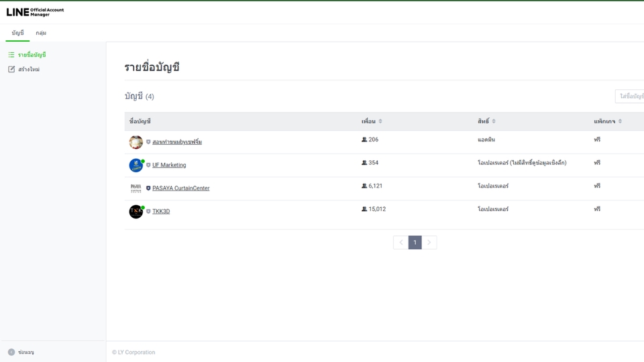Click the friend count 354
The width and height of the screenshot is (644, 362).
pos(374,162)
